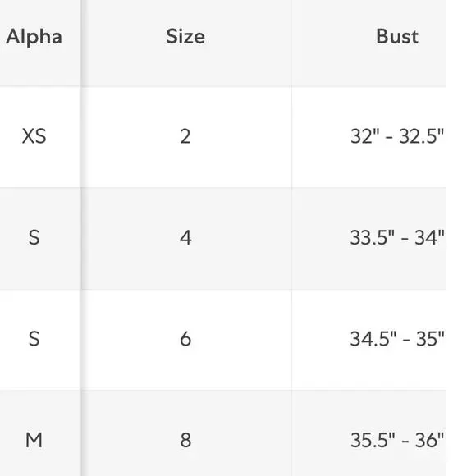Screen dimensions: 476x476
Task: Select the size 6 cell
Action: [185, 338]
